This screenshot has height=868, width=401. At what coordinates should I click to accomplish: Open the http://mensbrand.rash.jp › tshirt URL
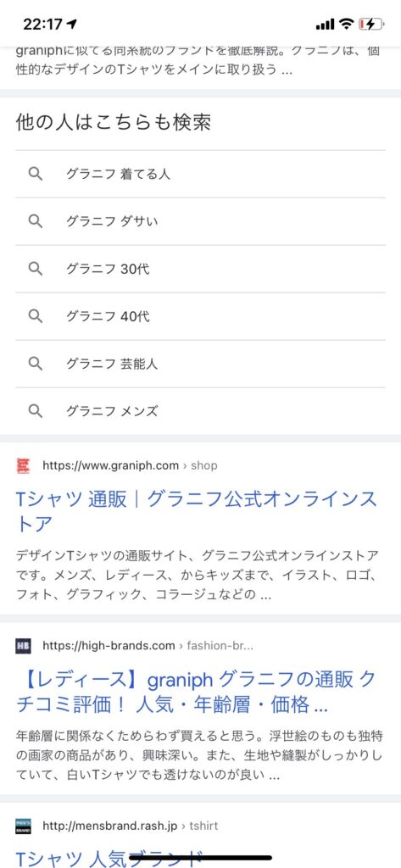pyautogui.click(x=131, y=826)
